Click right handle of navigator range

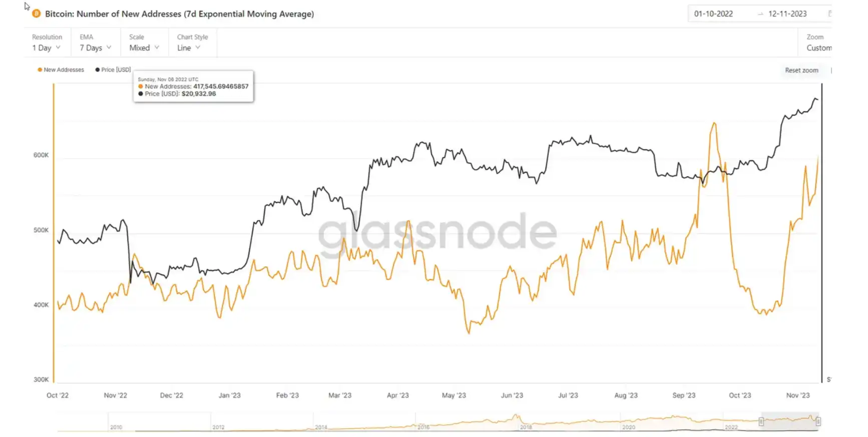(818, 421)
